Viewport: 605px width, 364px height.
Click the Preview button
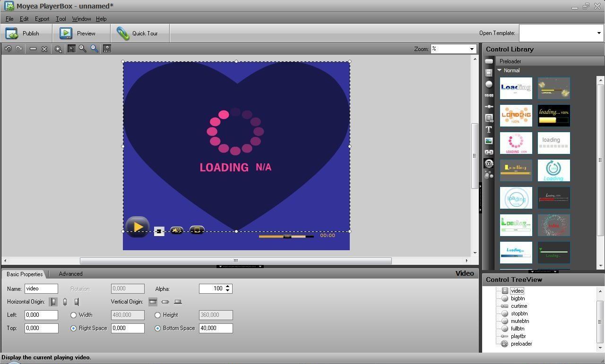pos(81,34)
